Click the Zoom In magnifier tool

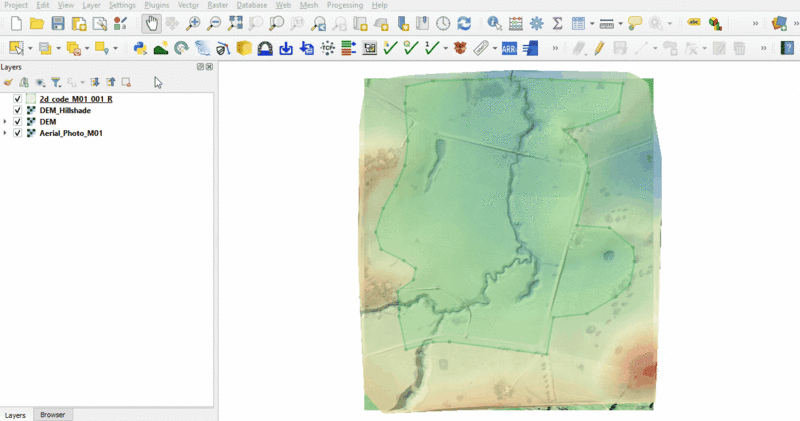193,24
